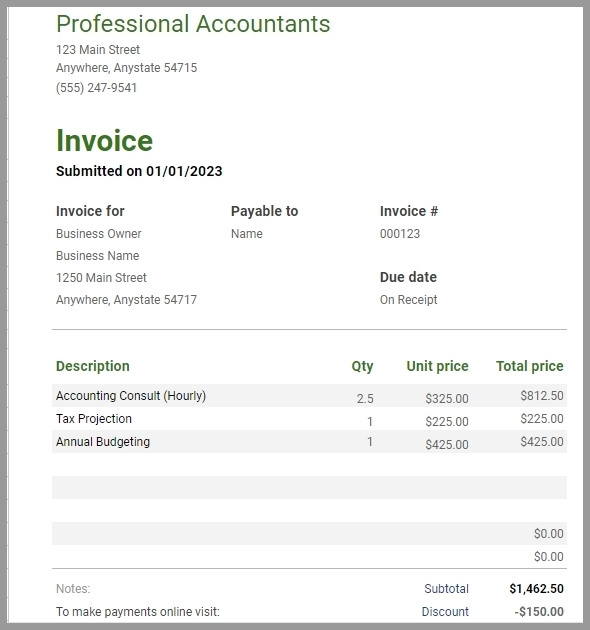Select the Description column header
590x630 pixels.
93,366
